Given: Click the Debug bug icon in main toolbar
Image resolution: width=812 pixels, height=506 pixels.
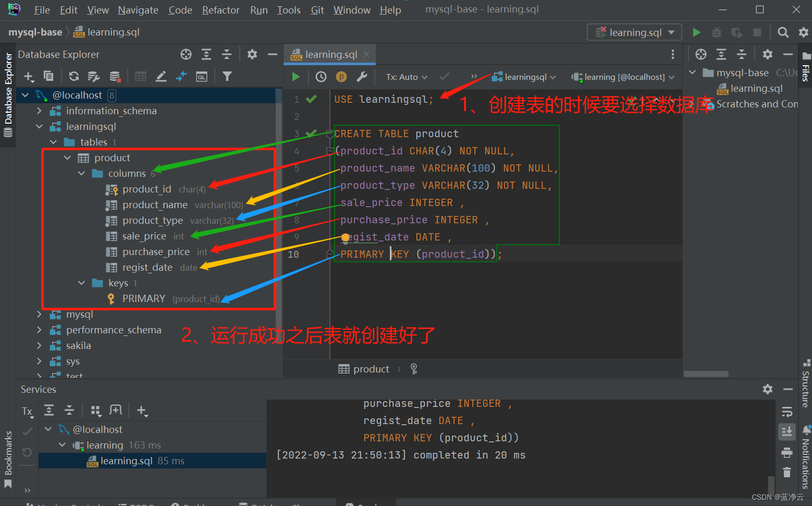Looking at the screenshot, I should [717, 32].
